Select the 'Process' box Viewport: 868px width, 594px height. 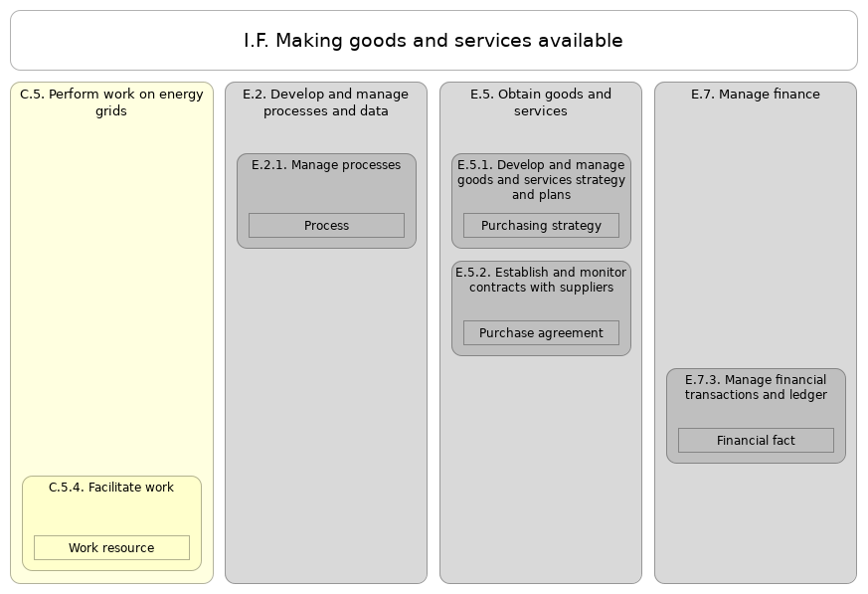[x=326, y=226]
